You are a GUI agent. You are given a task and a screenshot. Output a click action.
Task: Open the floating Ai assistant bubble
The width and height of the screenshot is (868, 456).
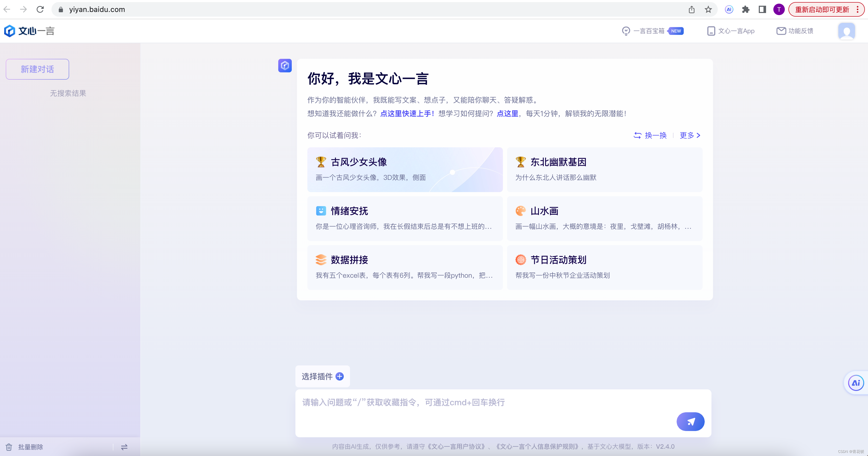click(856, 383)
